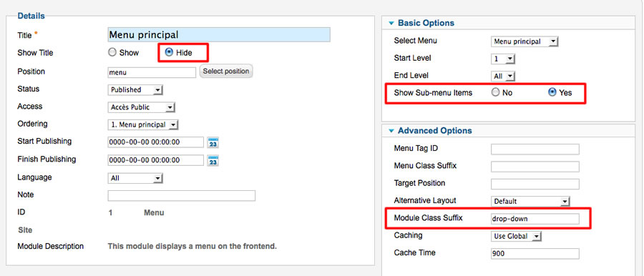The width and height of the screenshot is (644, 276).
Task: Collapse the Advanced Options panel arrow
Action: pyautogui.click(x=391, y=131)
